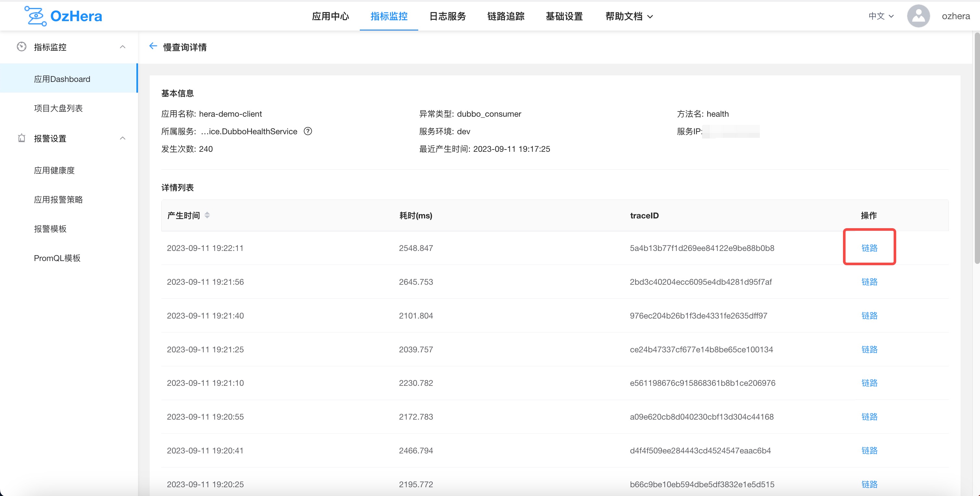Click the help icon beside DubboHealthService
980x496 pixels.
pyautogui.click(x=308, y=131)
